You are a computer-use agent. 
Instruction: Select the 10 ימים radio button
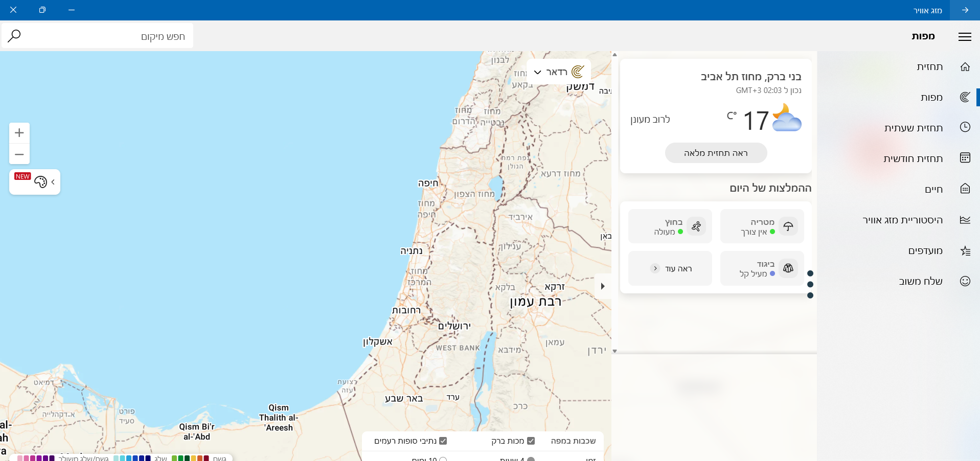(443, 459)
